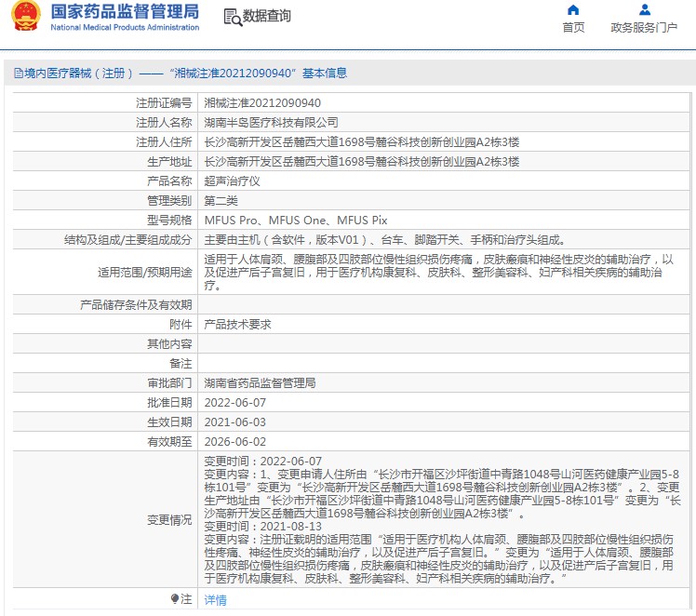Click the 结构及组成 composition description
696x616 pixels.
(385, 240)
